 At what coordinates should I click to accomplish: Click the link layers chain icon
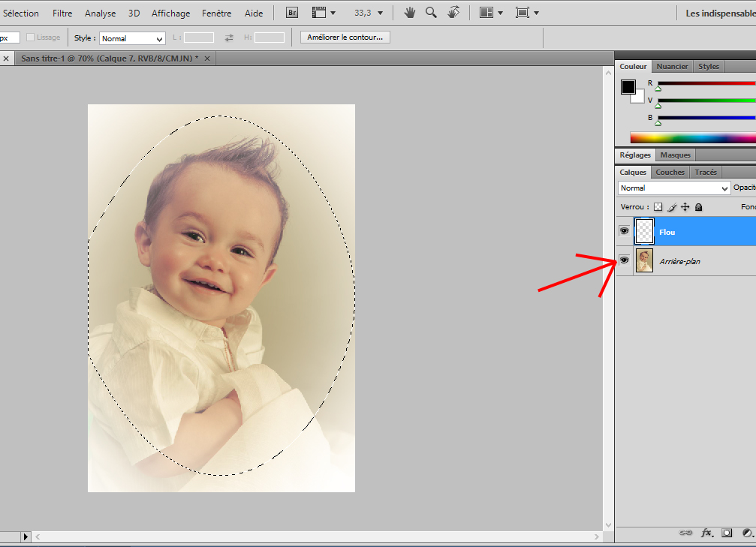pos(685,533)
